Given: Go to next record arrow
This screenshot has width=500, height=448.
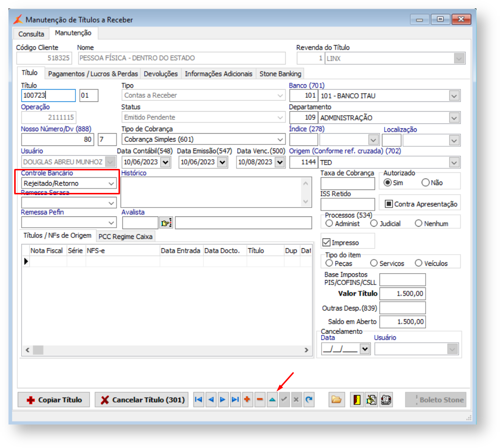Looking at the screenshot, I should coord(223,400).
